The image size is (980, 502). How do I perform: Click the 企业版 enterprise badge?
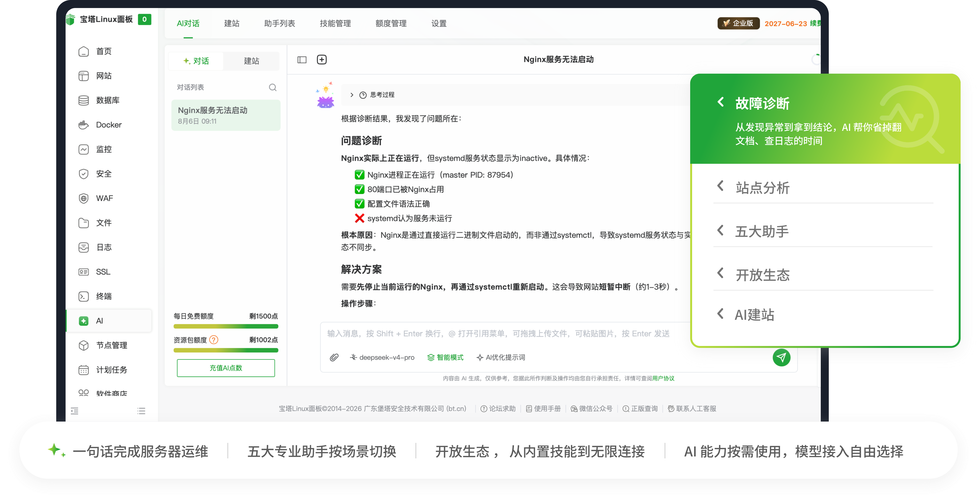pyautogui.click(x=738, y=23)
